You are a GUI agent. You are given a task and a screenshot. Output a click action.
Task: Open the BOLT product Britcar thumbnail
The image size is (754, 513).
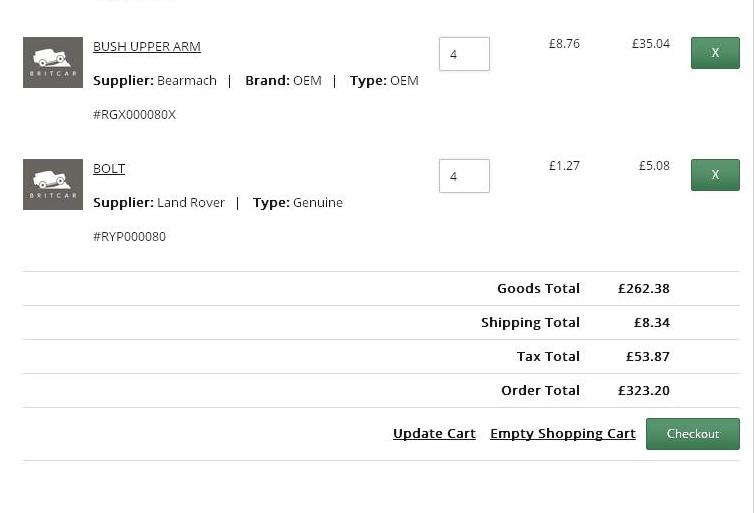tap(53, 185)
